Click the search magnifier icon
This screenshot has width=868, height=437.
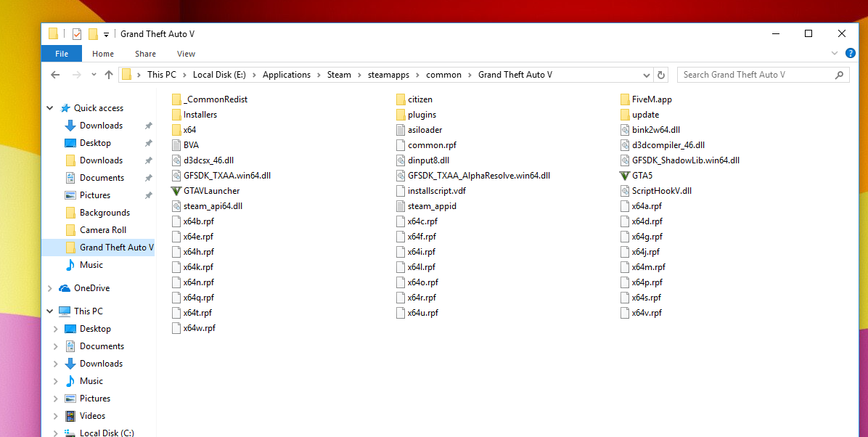pyautogui.click(x=839, y=75)
